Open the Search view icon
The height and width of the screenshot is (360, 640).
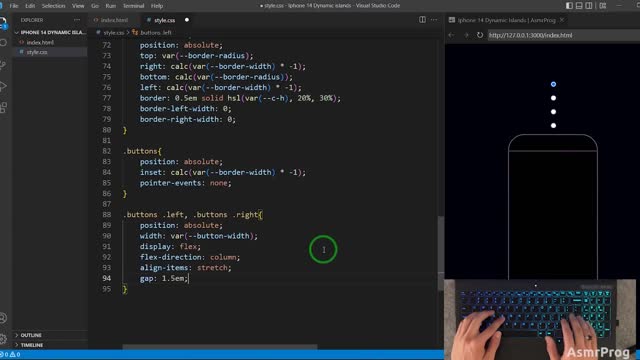click(x=3, y=43)
